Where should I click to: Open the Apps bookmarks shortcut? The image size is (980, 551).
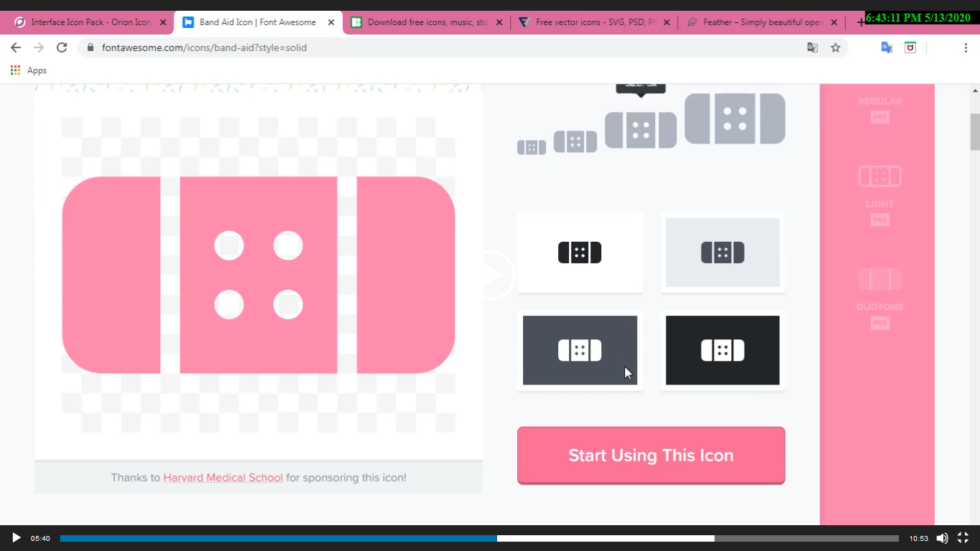29,70
